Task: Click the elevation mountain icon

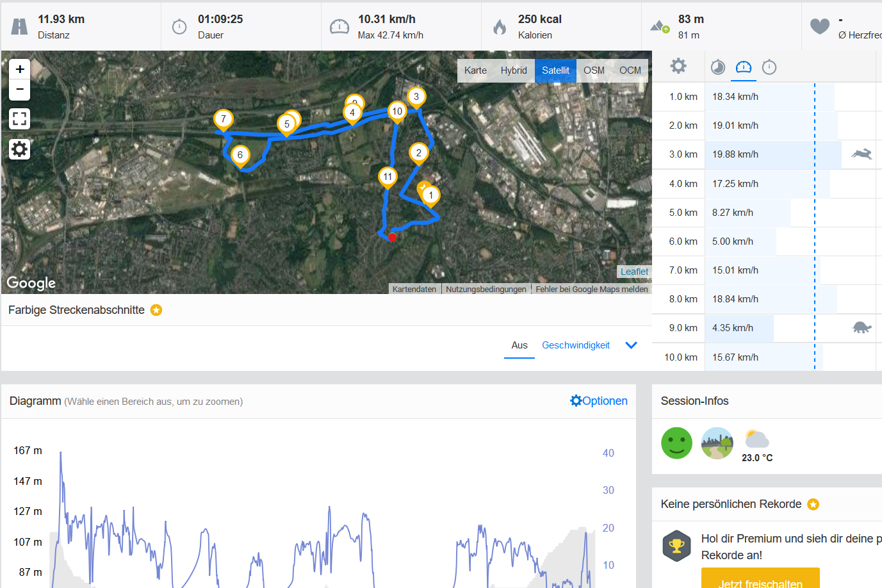Action: (x=660, y=26)
